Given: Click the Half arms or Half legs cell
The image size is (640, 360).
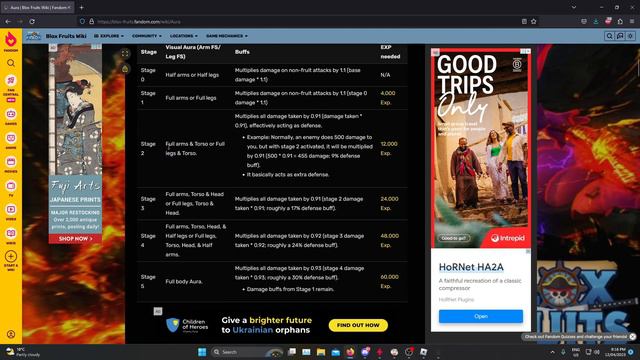Looking at the screenshot, I should (x=192, y=75).
